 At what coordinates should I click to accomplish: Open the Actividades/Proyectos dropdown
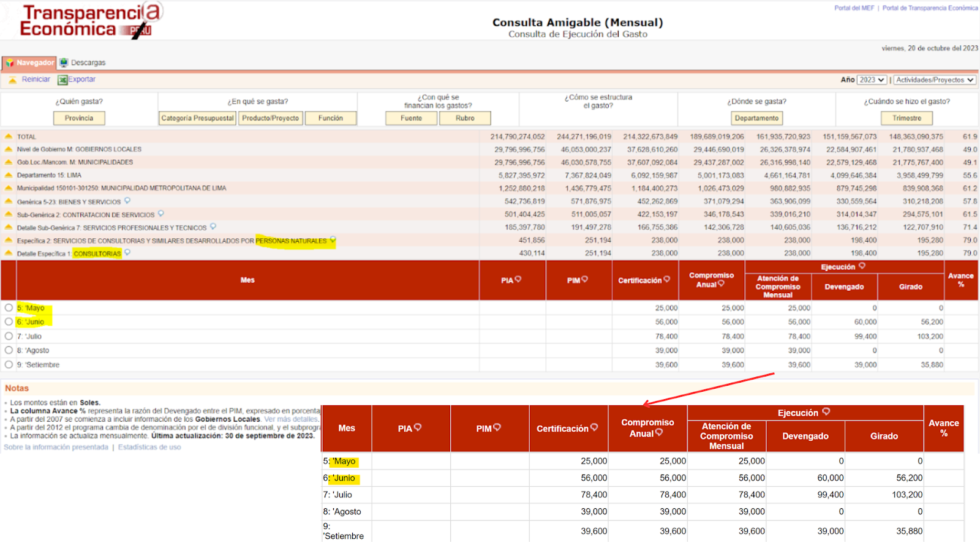[x=935, y=80]
